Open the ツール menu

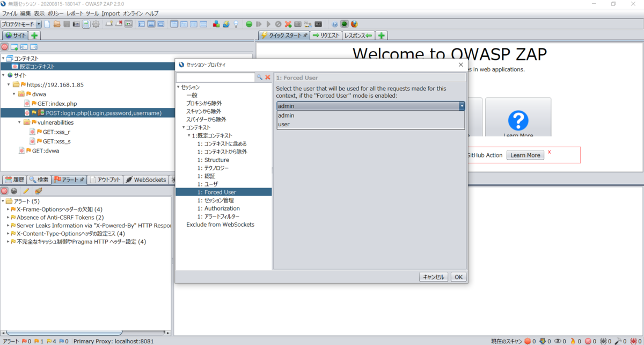pyautogui.click(x=92, y=13)
